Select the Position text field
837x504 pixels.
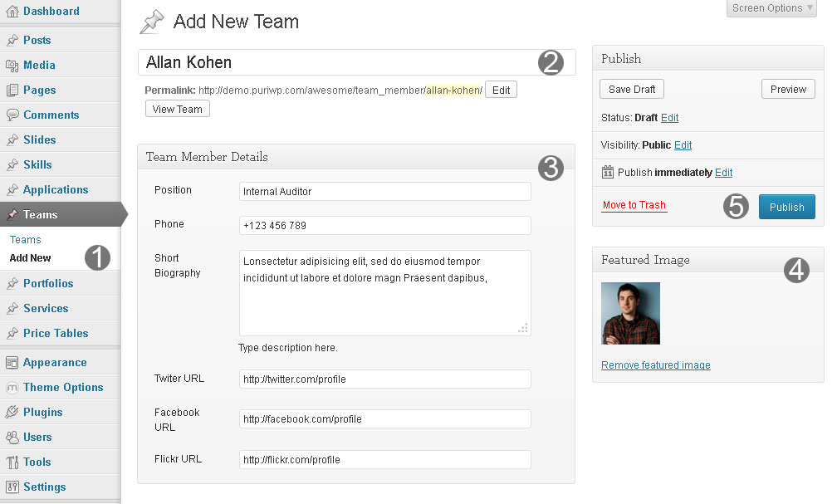click(x=384, y=191)
